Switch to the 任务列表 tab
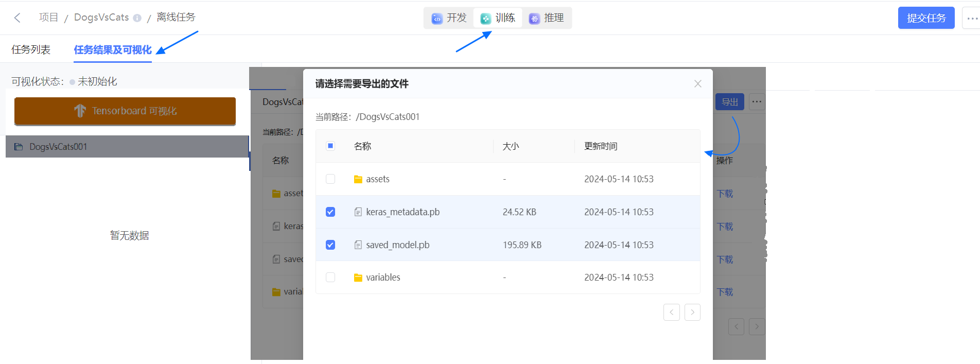980x364 pixels. (x=31, y=49)
